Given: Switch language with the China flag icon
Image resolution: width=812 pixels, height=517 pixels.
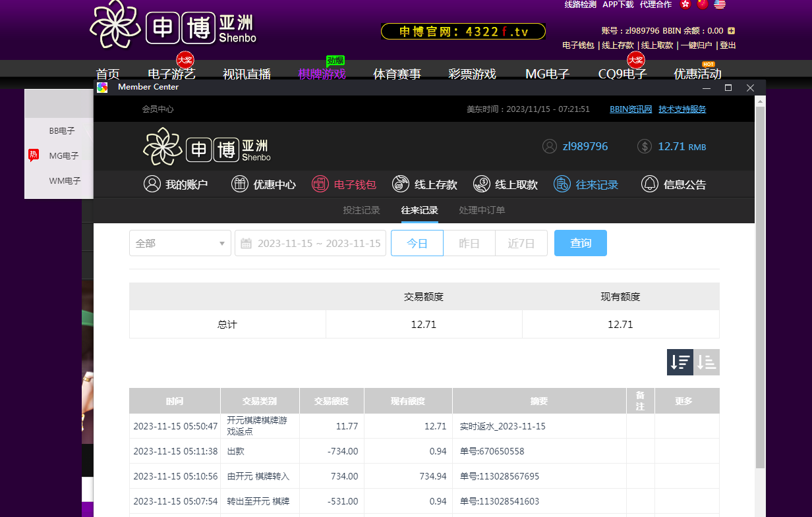Looking at the screenshot, I should point(703,5).
